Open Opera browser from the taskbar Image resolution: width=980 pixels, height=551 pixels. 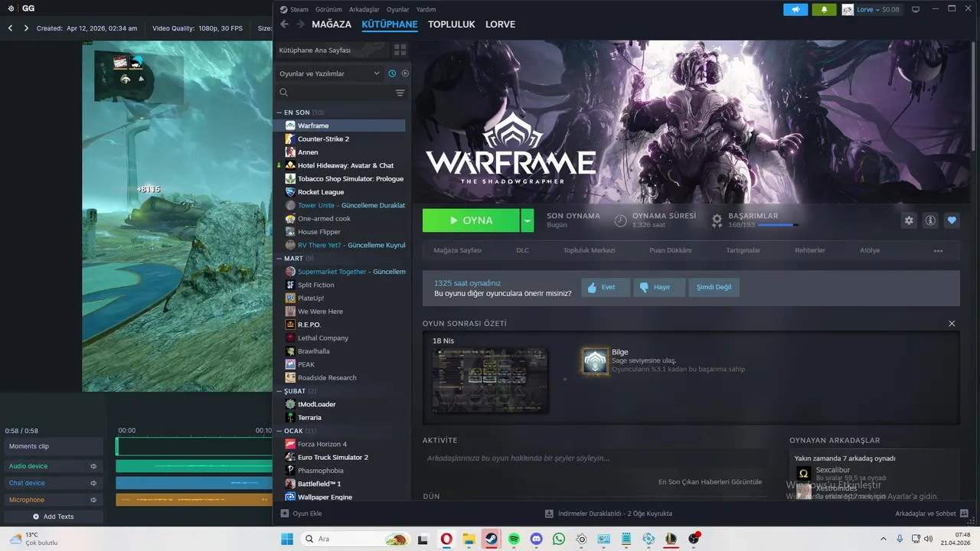pos(446,539)
